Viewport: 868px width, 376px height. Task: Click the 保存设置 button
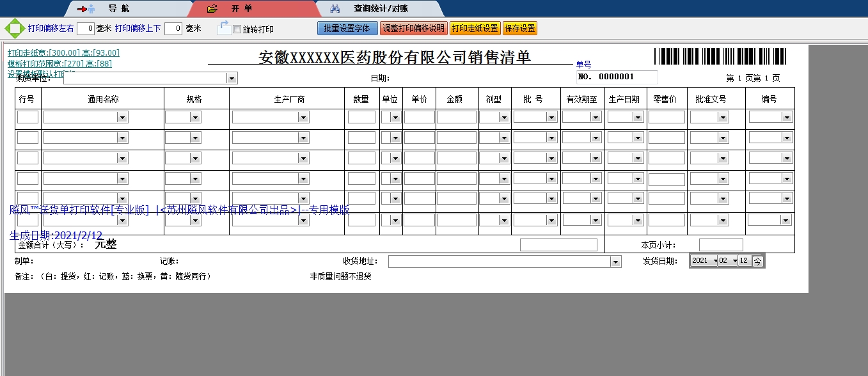pyautogui.click(x=519, y=27)
